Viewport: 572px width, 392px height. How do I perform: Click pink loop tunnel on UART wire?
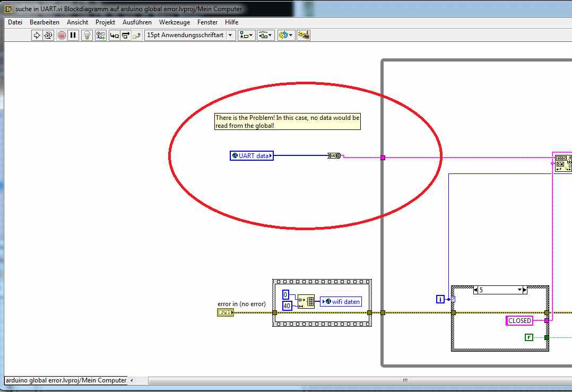[383, 158]
